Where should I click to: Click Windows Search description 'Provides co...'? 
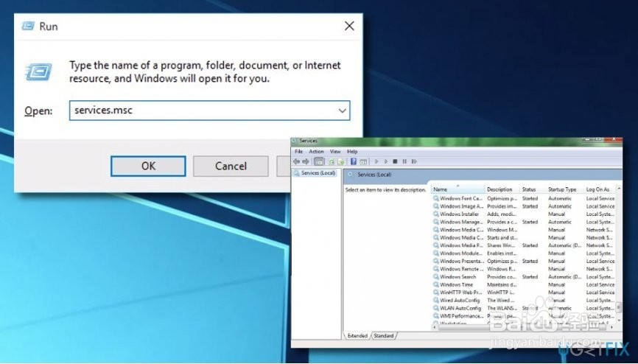(502, 277)
